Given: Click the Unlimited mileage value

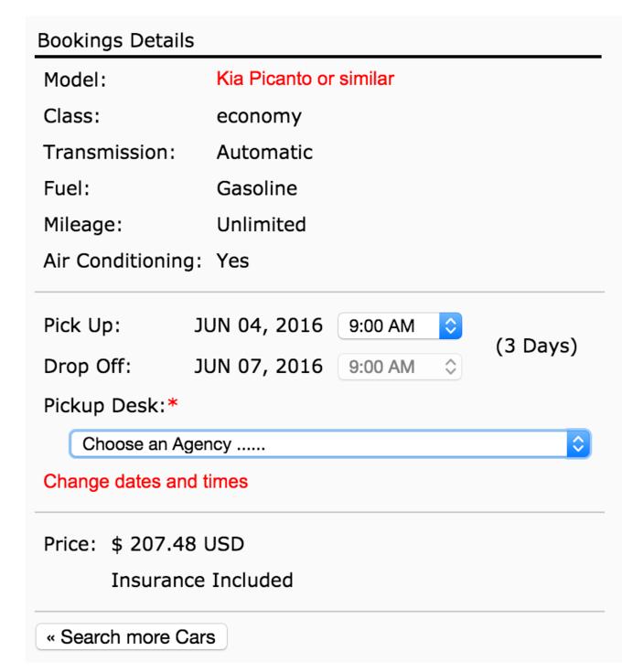Looking at the screenshot, I should point(261,224).
